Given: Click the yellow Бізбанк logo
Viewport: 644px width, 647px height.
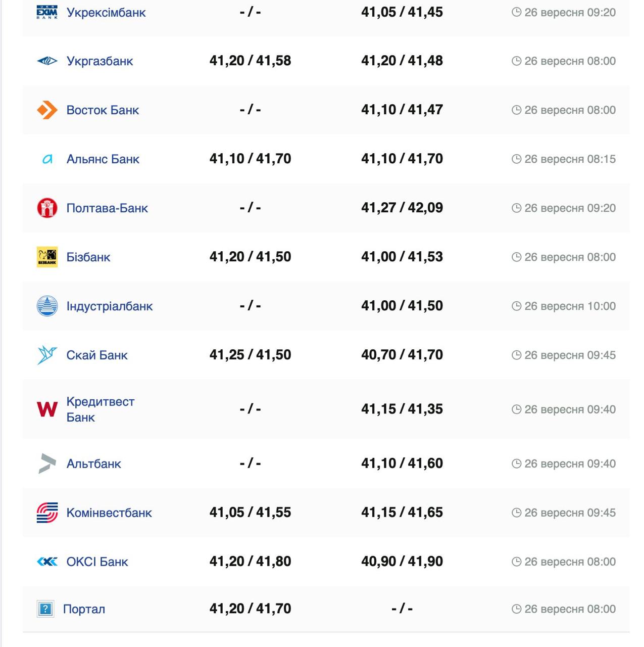Looking at the screenshot, I should [x=47, y=257].
